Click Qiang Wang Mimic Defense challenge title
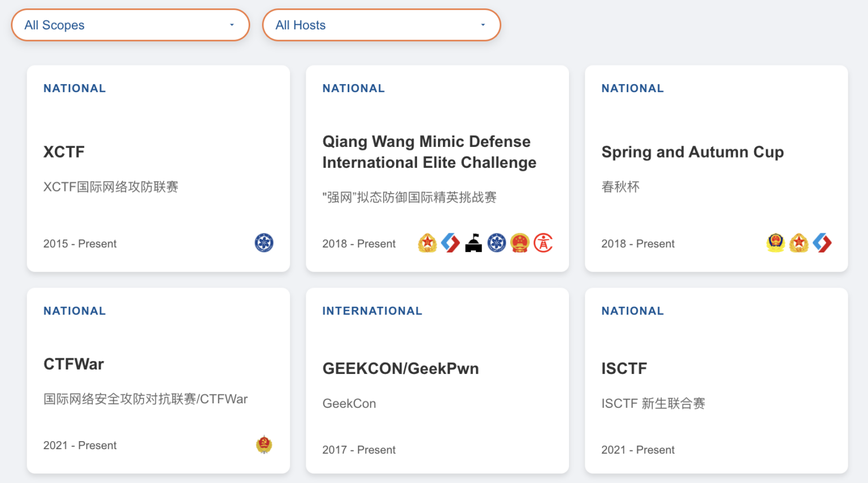Screen dimensions: 868x483 click(429, 152)
